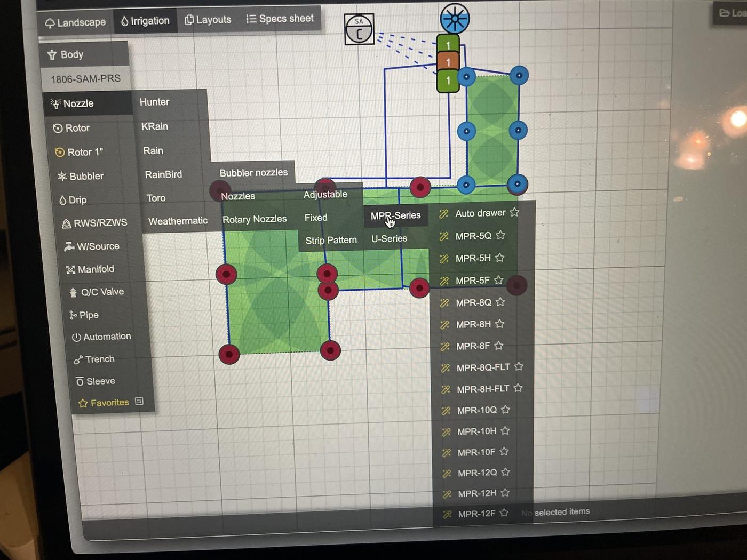Toggle favorite star for MPR-8Q
747x560 pixels.
[x=500, y=302]
